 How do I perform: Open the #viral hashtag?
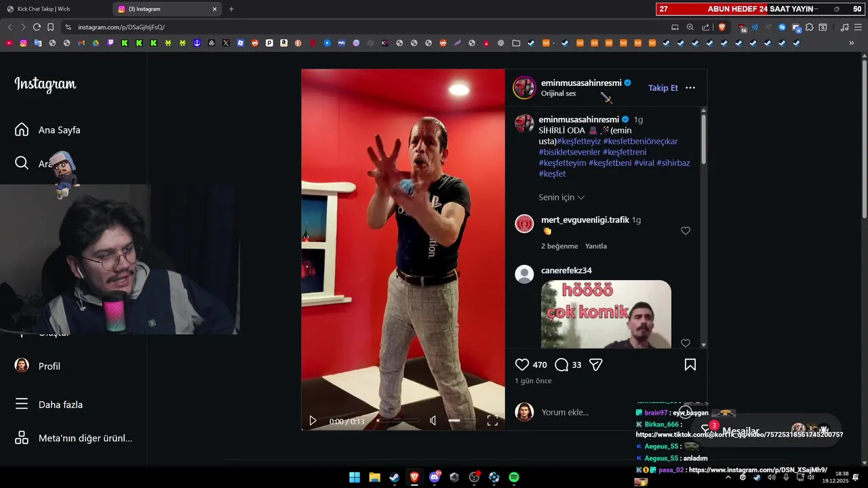tap(644, 163)
